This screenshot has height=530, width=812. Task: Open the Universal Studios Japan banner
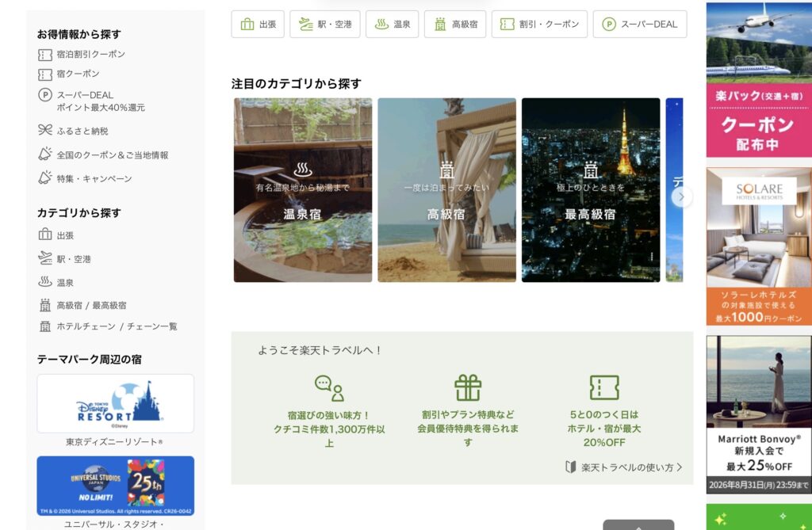coord(116,486)
